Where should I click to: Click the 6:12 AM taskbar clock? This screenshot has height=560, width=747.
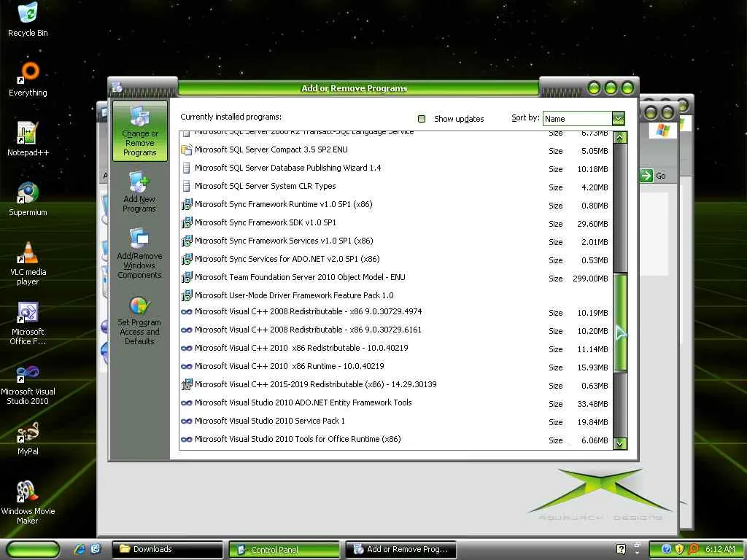click(720, 549)
